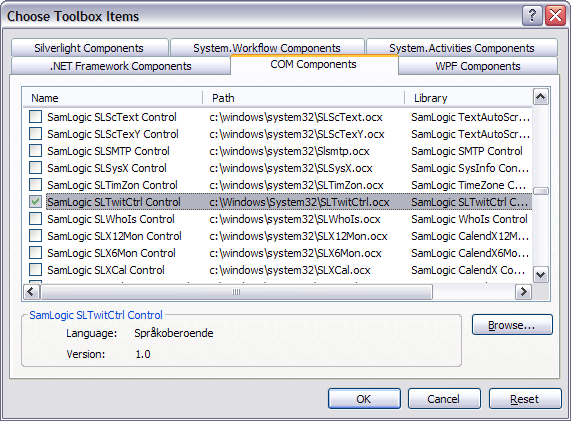Close the Choose Toolbox Items dialog
571x421 pixels.
click(x=555, y=16)
